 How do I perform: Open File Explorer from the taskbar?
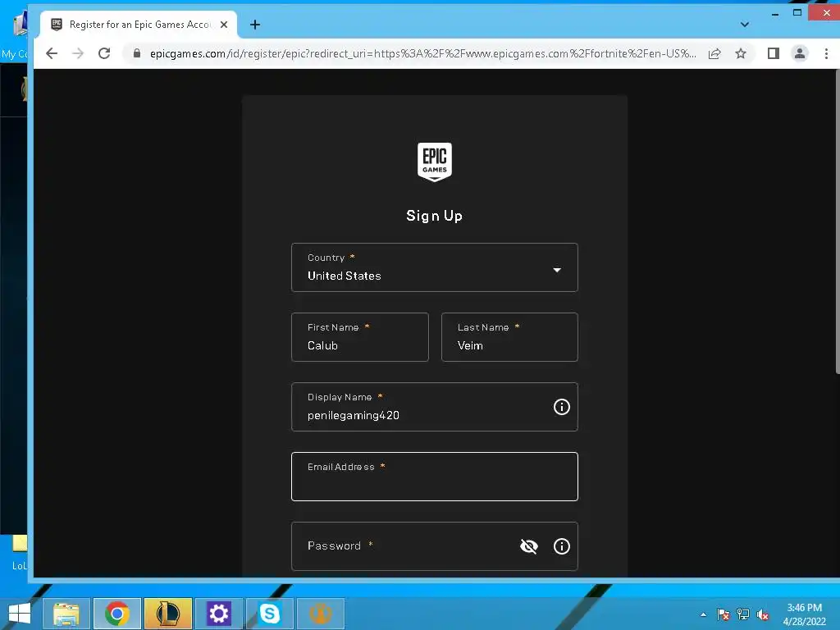pos(66,614)
